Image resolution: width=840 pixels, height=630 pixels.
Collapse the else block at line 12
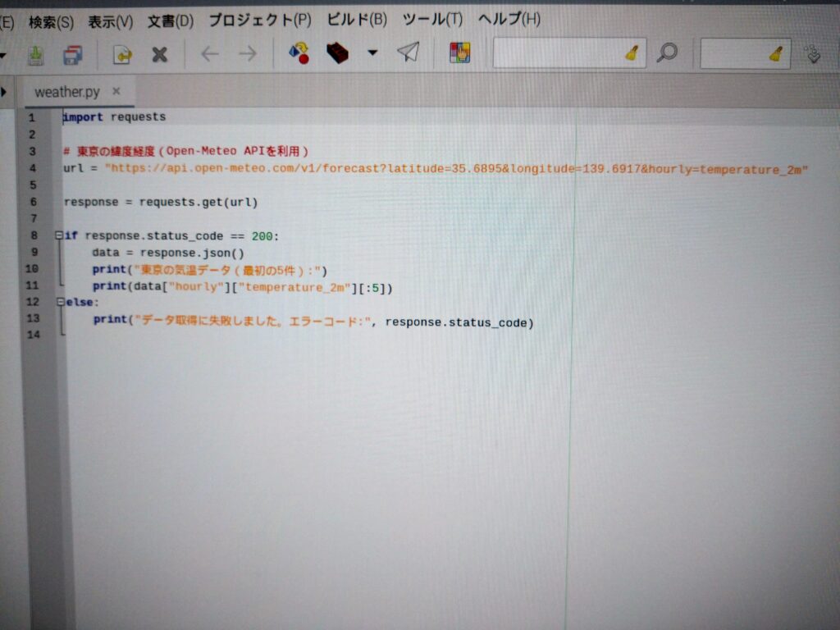[60, 302]
